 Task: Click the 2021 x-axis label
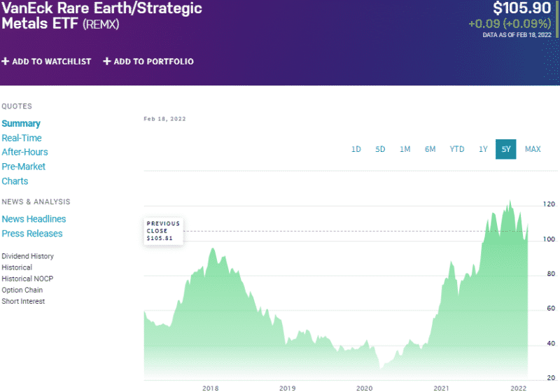442,388
